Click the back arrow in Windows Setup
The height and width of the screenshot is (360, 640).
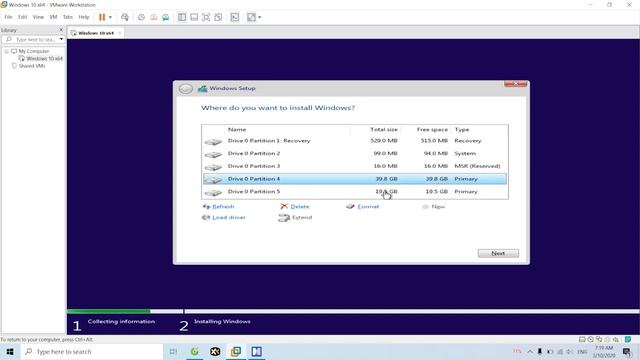[x=186, y=89]
